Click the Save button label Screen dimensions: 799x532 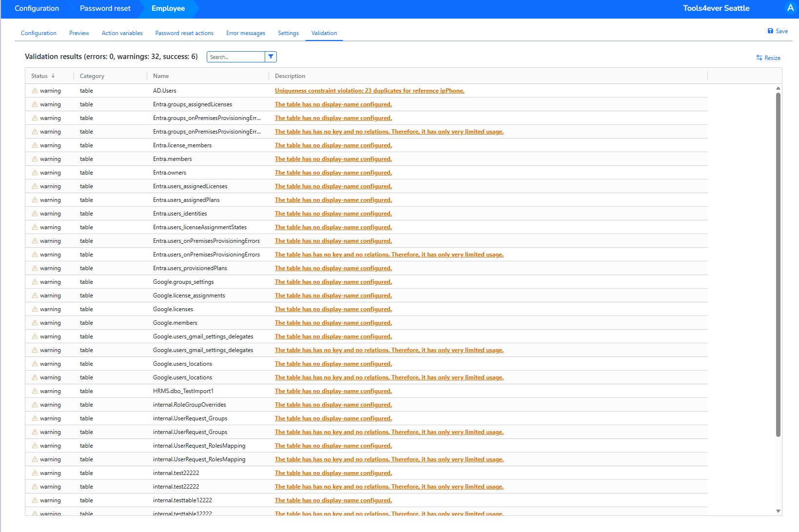(x=781, y=31)
